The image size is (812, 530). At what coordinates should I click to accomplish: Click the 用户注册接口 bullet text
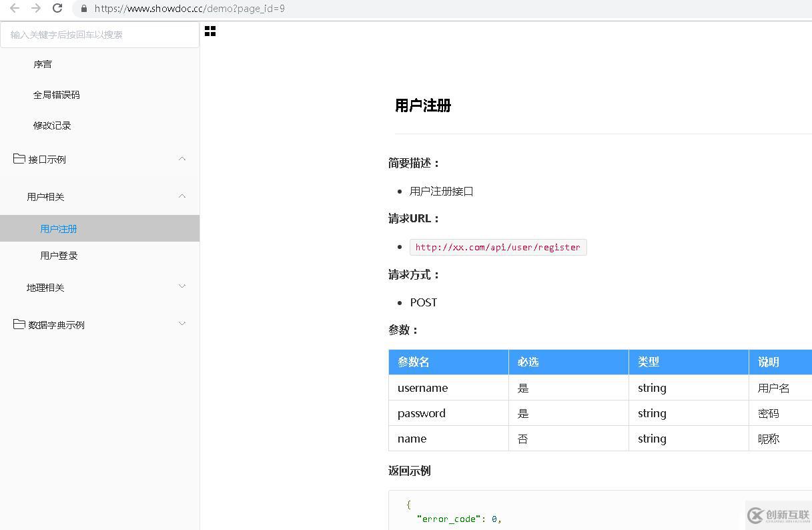pos(442,192)
